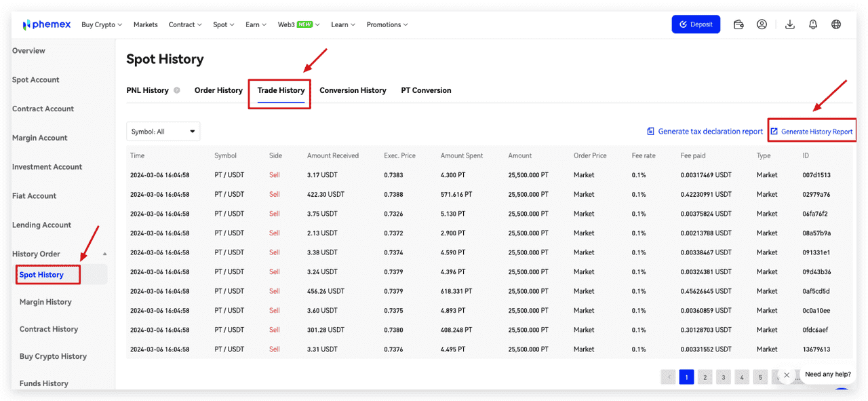This screenshot has width=868, height=401.
Task: Click the Time column header
Action: 137,155
